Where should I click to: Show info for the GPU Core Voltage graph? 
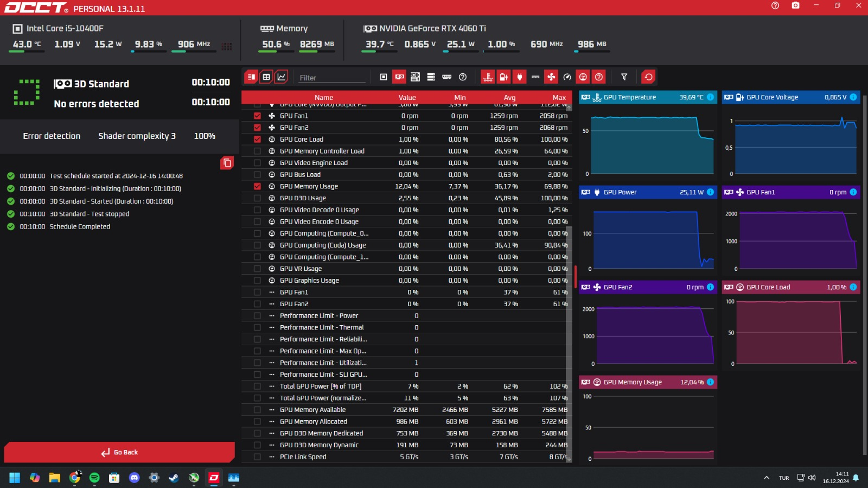(x=853, y=97)
